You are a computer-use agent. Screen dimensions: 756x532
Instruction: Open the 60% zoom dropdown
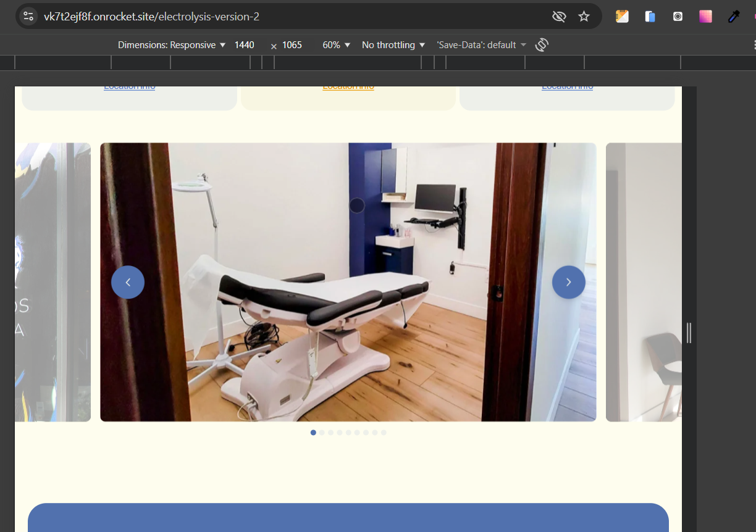(336, 45)
